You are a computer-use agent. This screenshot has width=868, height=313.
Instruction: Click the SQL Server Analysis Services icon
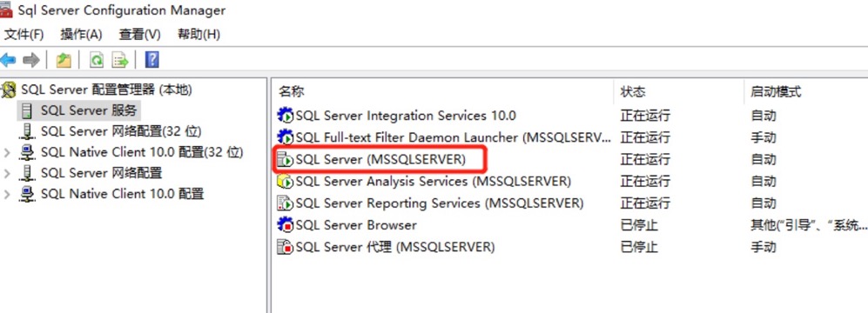(x=285, y=181)
